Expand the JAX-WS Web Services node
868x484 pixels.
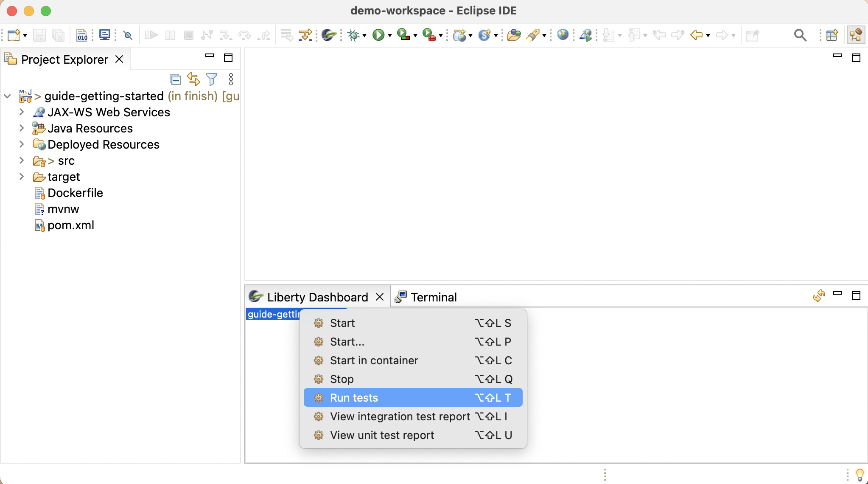pos(22,112)
